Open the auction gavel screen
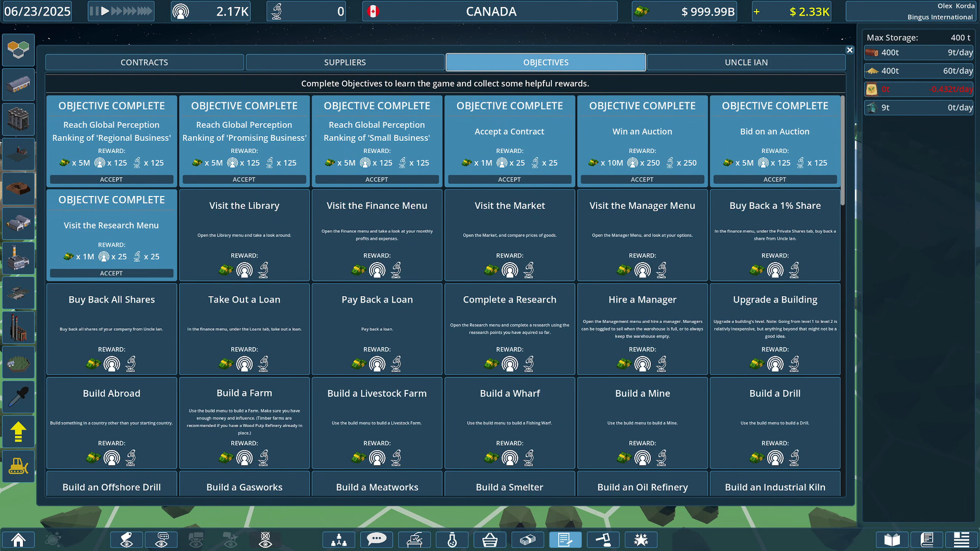 (x=603, y=539)
